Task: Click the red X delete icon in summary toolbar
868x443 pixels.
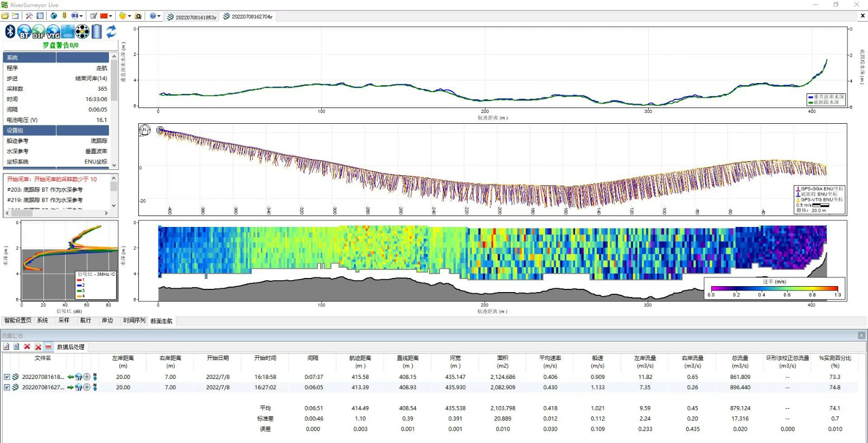Action: point(27,347)
